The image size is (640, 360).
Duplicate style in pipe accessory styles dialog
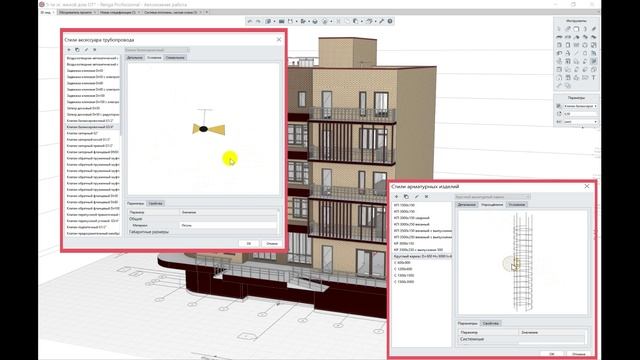[x=77, y=50]
